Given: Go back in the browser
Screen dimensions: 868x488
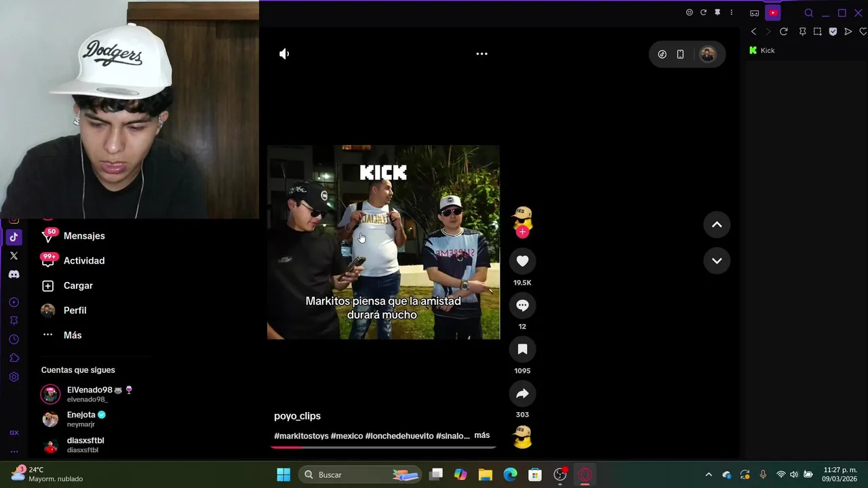Looking at the screenshot, I should tap(753, 32).
